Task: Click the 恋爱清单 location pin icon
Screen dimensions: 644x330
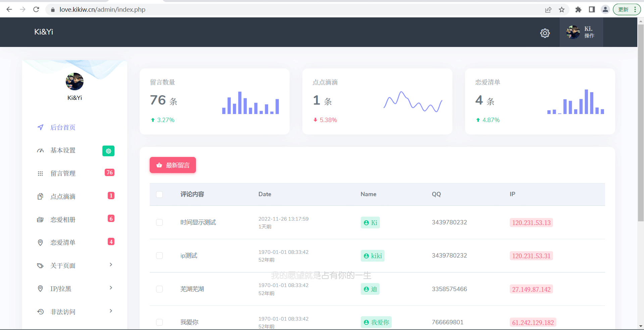Action: click(x=40, y=242)
